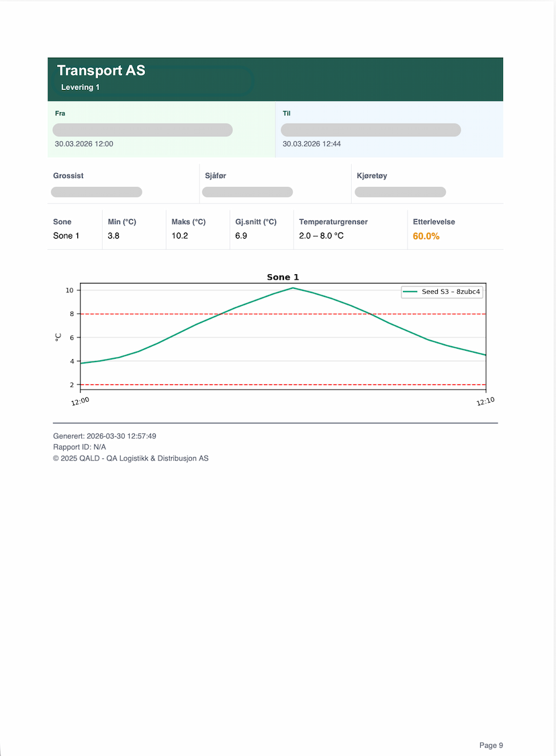The width and height of the screenshot is (556, 756).
Task: Click the Grossist redacted value
Action: (97, 192)
